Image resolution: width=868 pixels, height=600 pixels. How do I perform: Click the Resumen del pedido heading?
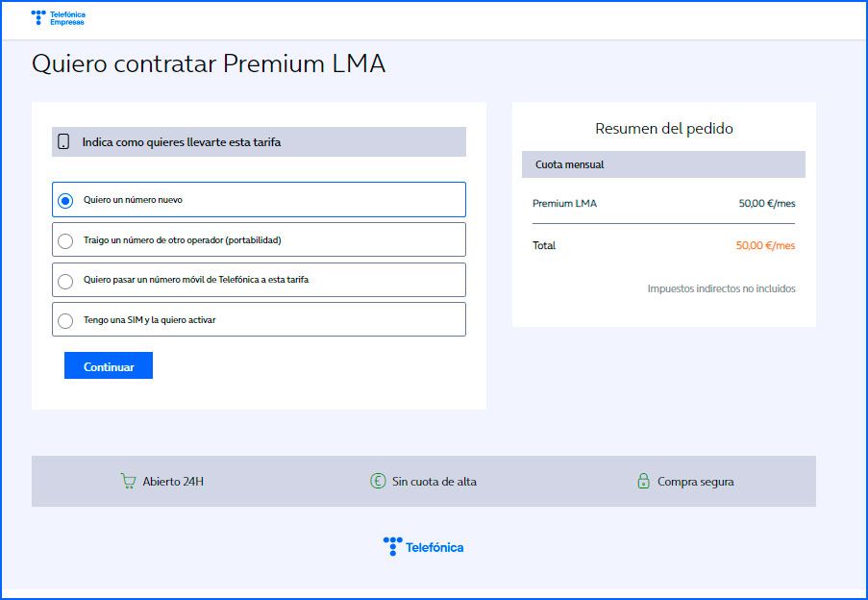(664, 128)
